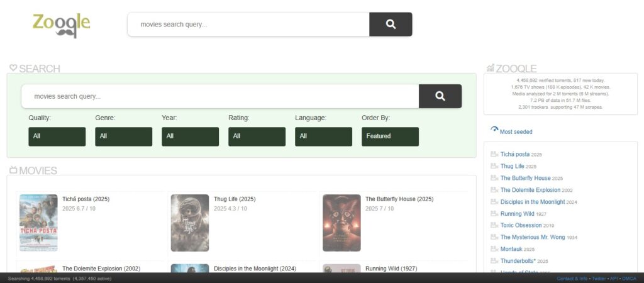Click the movie icon beside Tichá posta in sidebar
The image size is (644, 283).
pos(494,154)
